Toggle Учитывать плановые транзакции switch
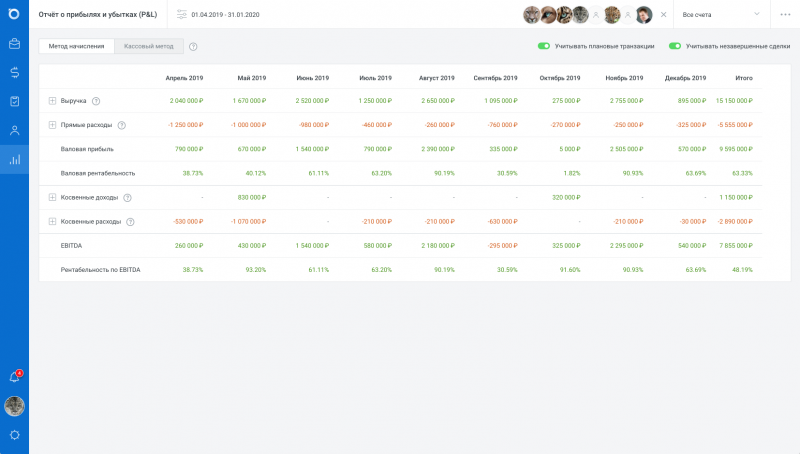This screenshot has height=454, width=800. [x=544, y=46]
